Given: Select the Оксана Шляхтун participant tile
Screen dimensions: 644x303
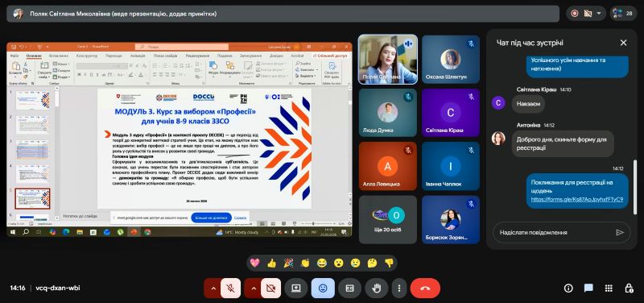Looking at the screenshot, I should tap(451, 59).
